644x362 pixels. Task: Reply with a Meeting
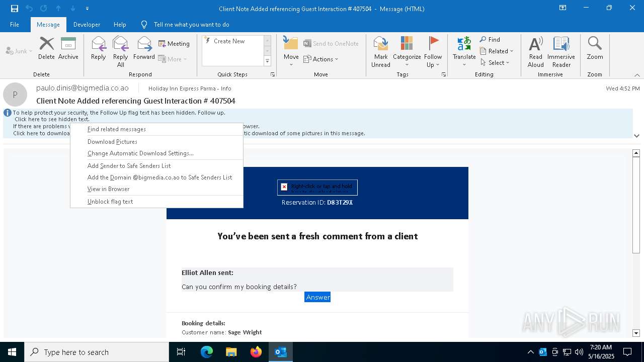174,44
